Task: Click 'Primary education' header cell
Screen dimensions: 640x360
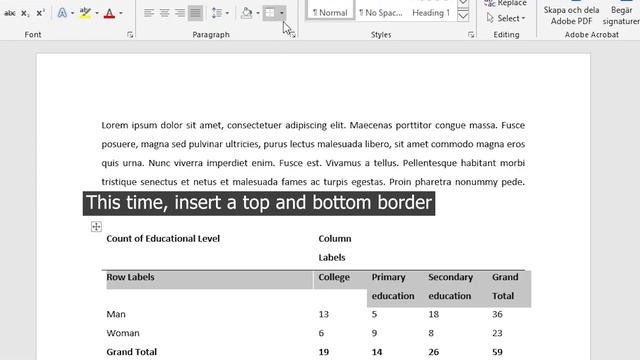Action: point(393,286)
